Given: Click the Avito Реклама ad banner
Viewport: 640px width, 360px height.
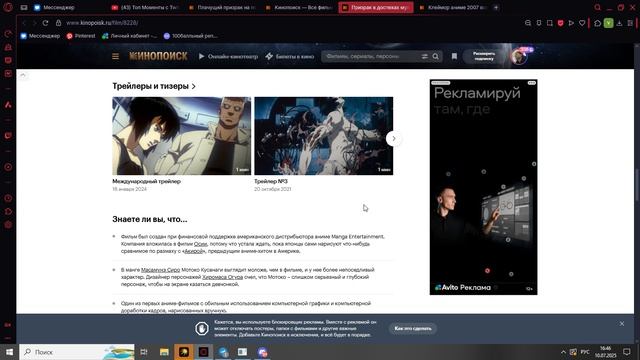Looking at the screenshot, I should tap(484, 187).
